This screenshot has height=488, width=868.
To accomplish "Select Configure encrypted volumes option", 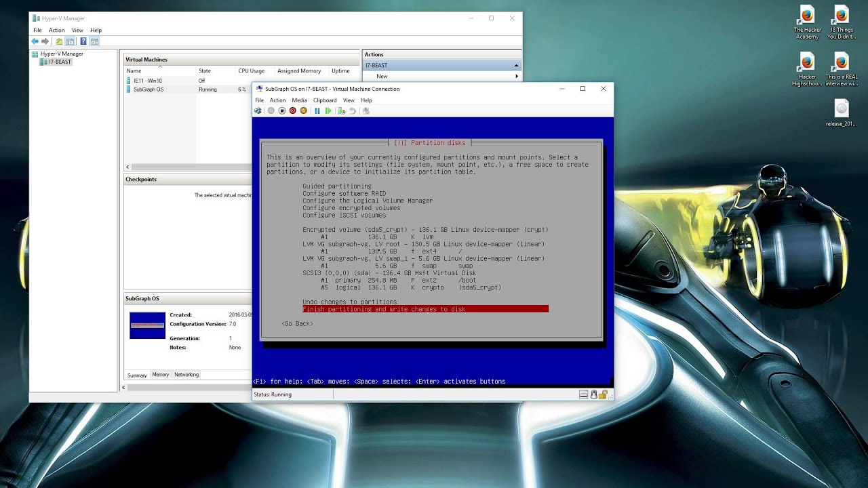I will 351,208.
